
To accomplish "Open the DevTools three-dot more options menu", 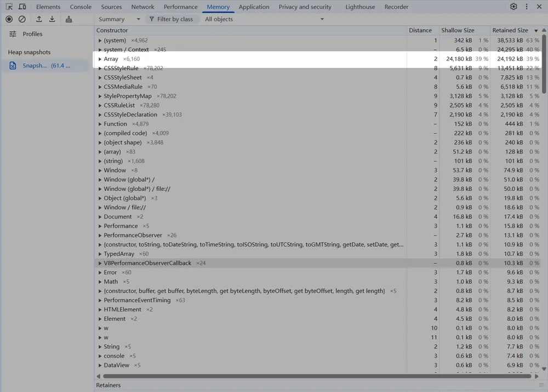I will [527, 7].
